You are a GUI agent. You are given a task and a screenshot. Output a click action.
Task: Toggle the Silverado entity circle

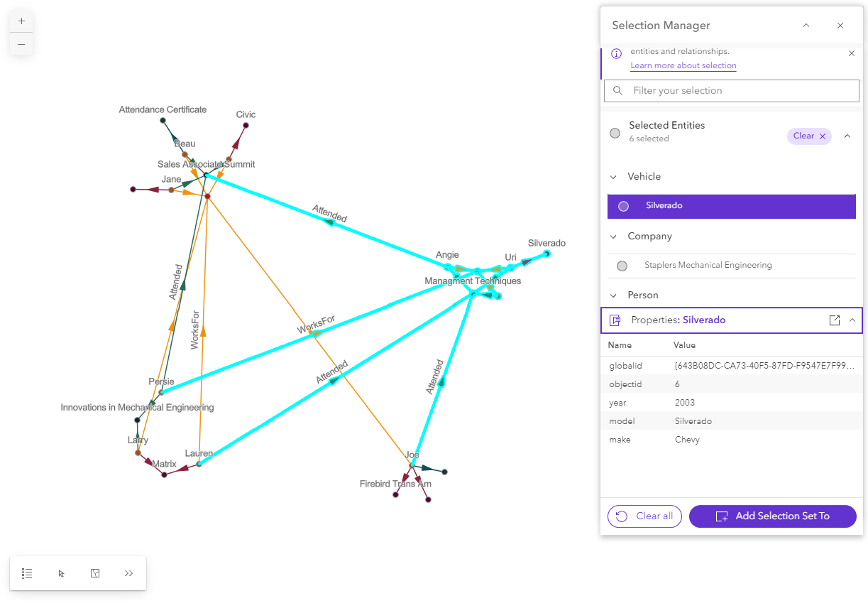pyautogui.click(x=623, y=206)
